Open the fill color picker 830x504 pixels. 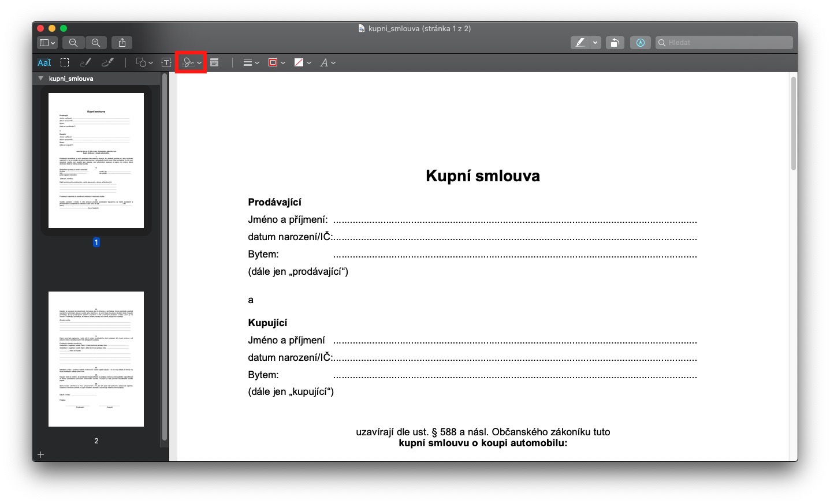point(303,62)
